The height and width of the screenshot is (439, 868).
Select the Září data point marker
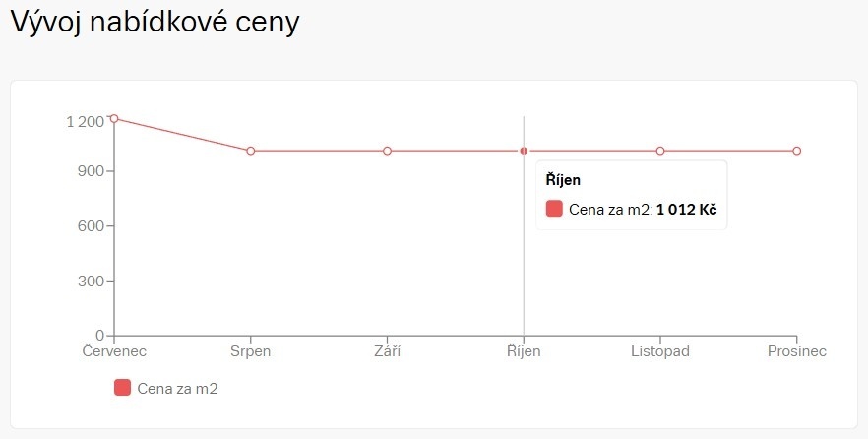[388, 151]
